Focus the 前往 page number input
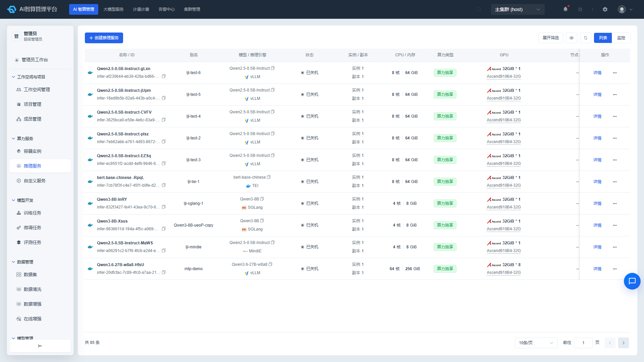Screen dimensions: 644x362 (x=583, y=343)
